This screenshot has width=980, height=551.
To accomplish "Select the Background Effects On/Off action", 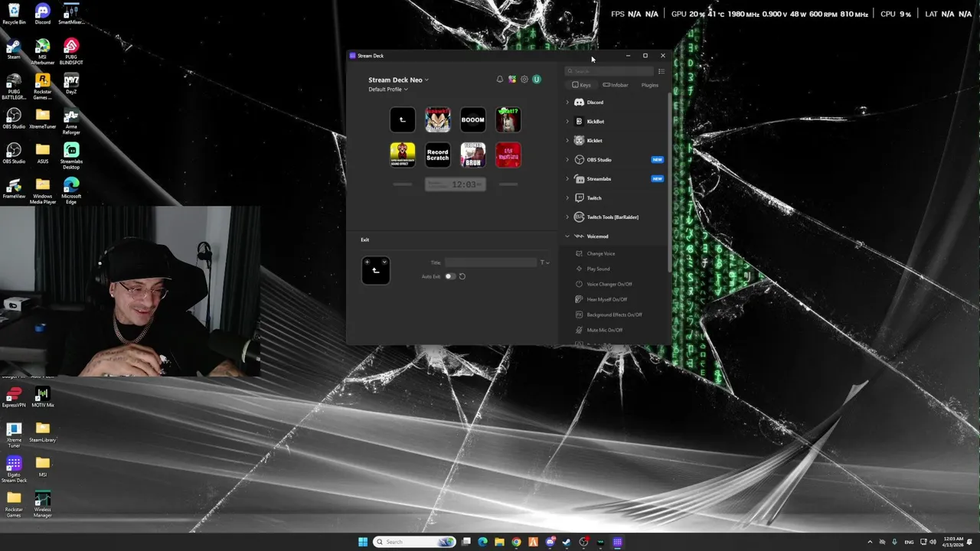I will coord(614,315).
